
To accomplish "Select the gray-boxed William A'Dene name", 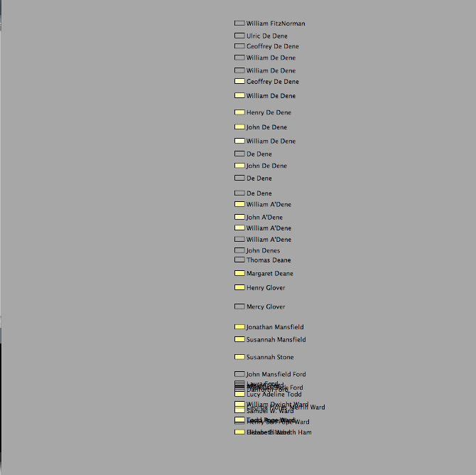I will (x=269, y=240).
